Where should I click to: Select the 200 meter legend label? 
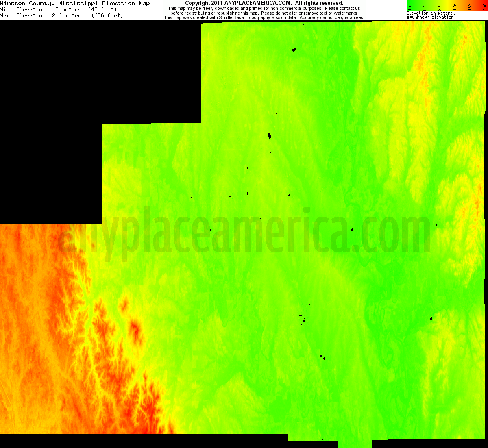click(484, 6)
